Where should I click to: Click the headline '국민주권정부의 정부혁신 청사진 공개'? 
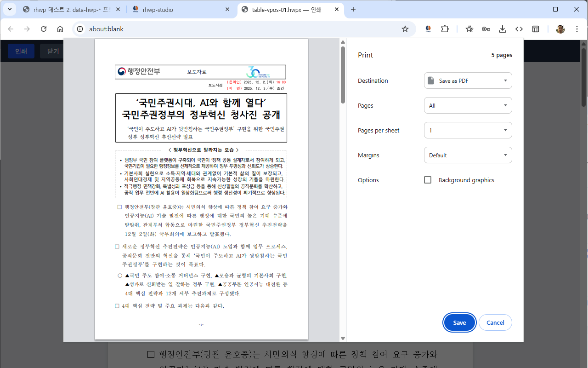pyautogui.click(x=201, y=114)
